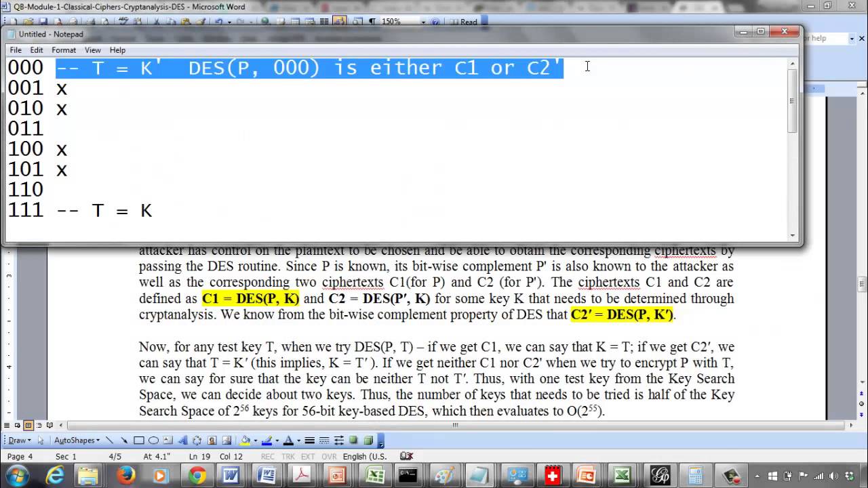
Task: Select the Arrow drawing tool
Action: 123,441
